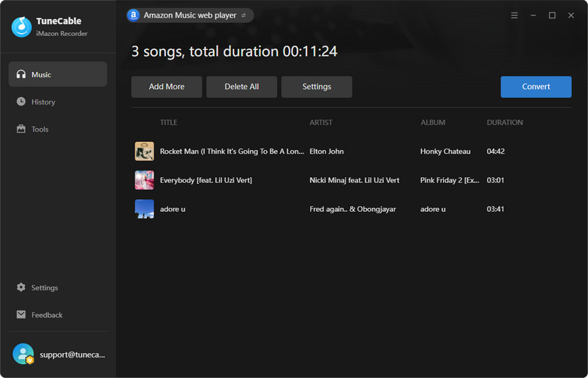Image resolution: width=588 pixels, height=378 pixels.
Task: Click the Pink Friday 2 album cell
Action: point(450,180)
